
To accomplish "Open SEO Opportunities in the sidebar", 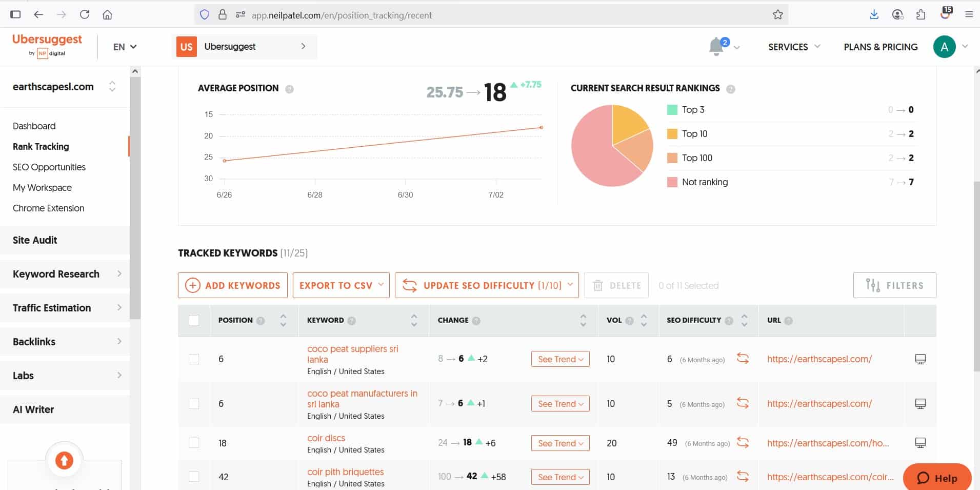I will (x=49, y=167).
